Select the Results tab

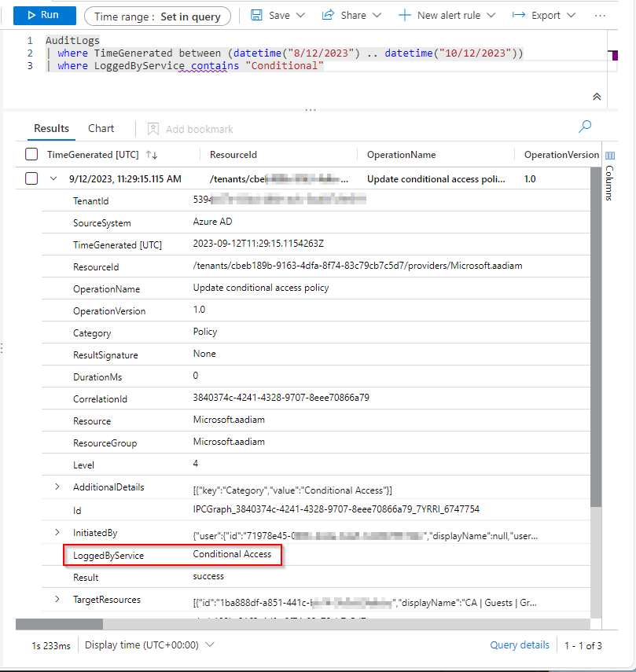coord(52,128)
